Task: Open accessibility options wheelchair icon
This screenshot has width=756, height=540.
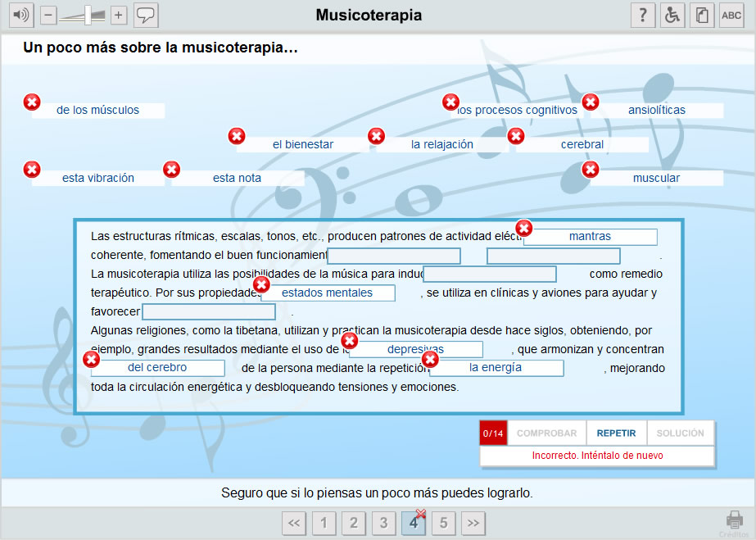Action: pyautogui.click(x=672, y=15)
